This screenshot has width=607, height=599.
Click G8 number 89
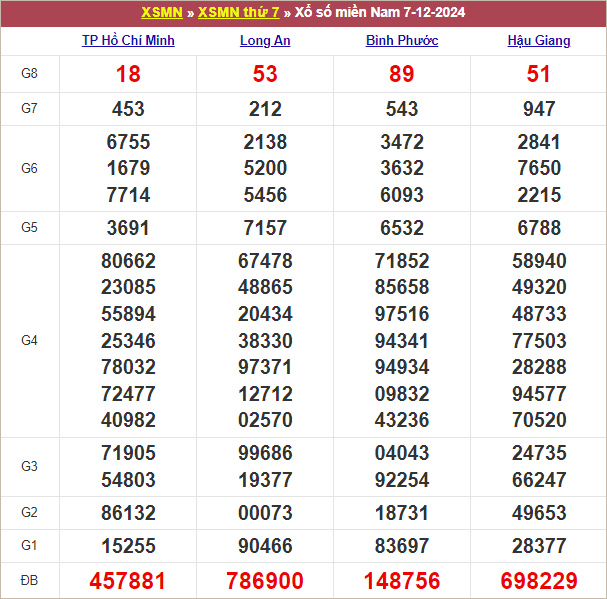(402, 74)
